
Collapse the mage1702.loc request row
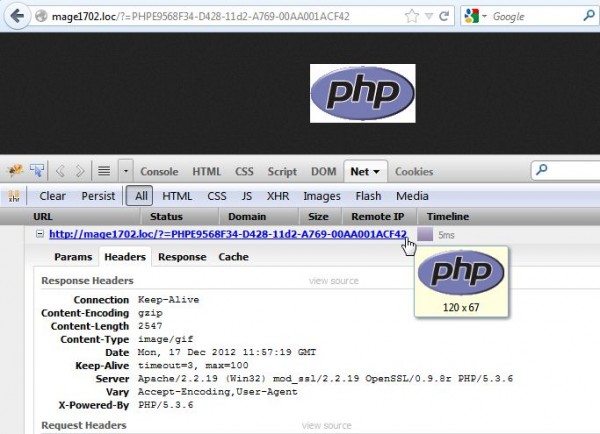pos(40,233)
